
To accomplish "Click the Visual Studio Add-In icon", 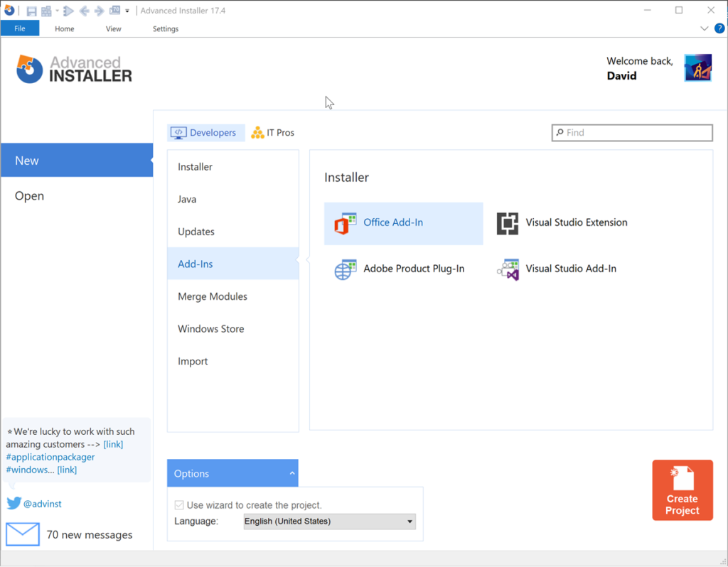I will tap(508, 269).
